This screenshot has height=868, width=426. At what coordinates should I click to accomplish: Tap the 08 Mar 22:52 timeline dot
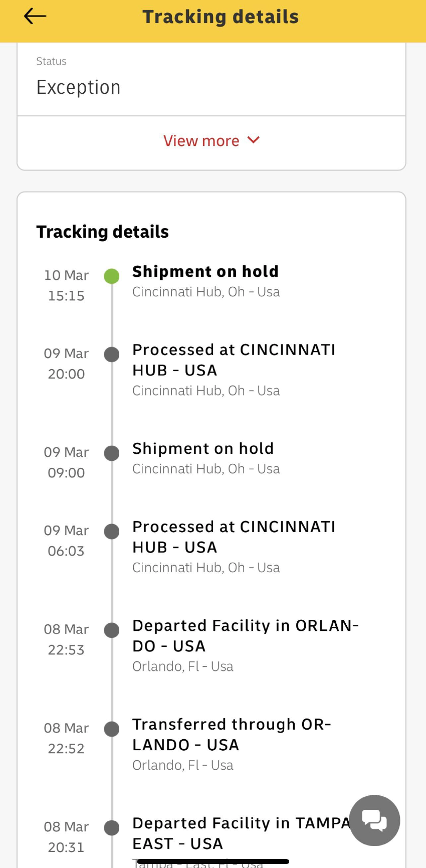[x=111, y=729]
